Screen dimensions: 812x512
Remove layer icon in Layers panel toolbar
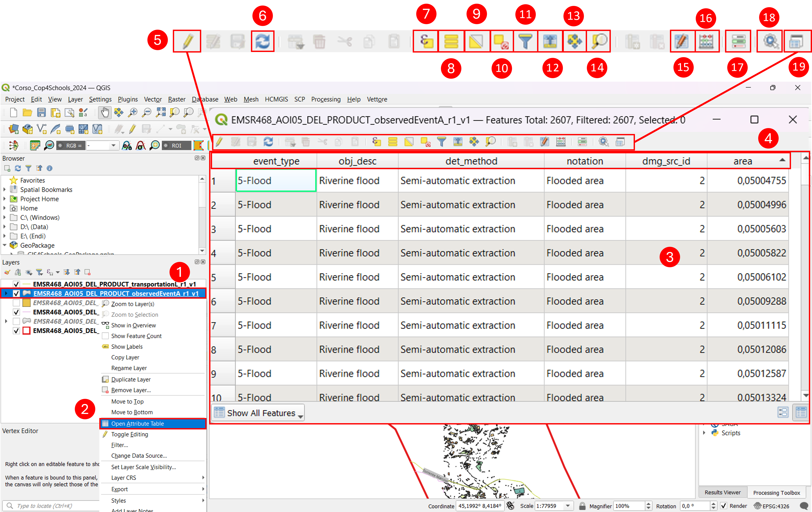(87, 272)
